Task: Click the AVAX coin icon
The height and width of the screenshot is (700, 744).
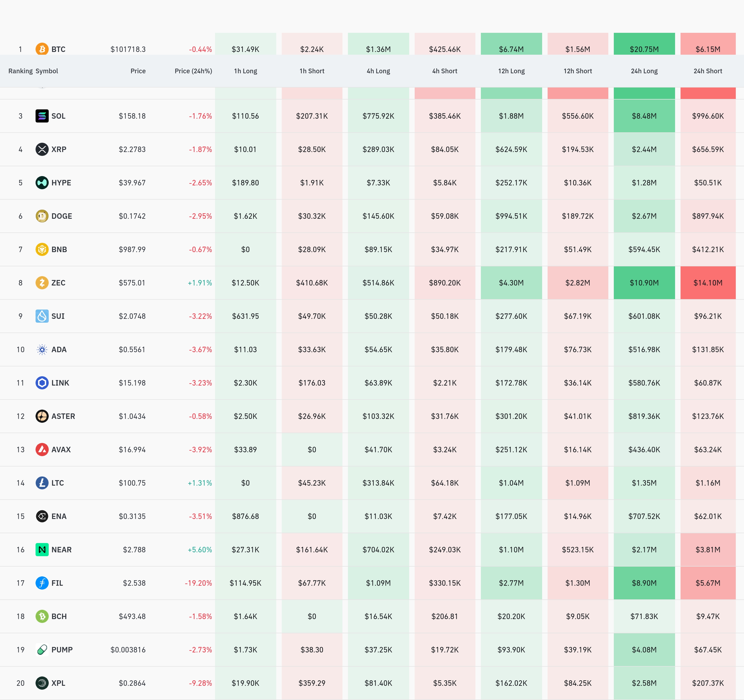Action: [42, 449]
